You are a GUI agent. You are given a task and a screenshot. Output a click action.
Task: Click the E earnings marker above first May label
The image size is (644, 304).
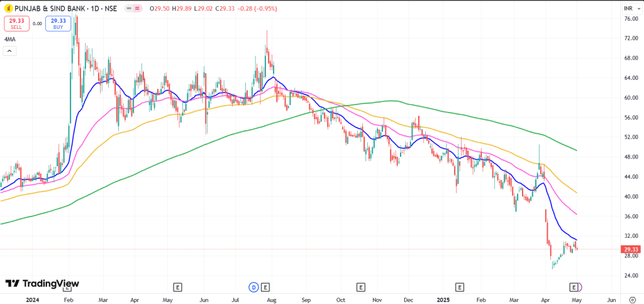pyautogui.click(x=177, y=287)
